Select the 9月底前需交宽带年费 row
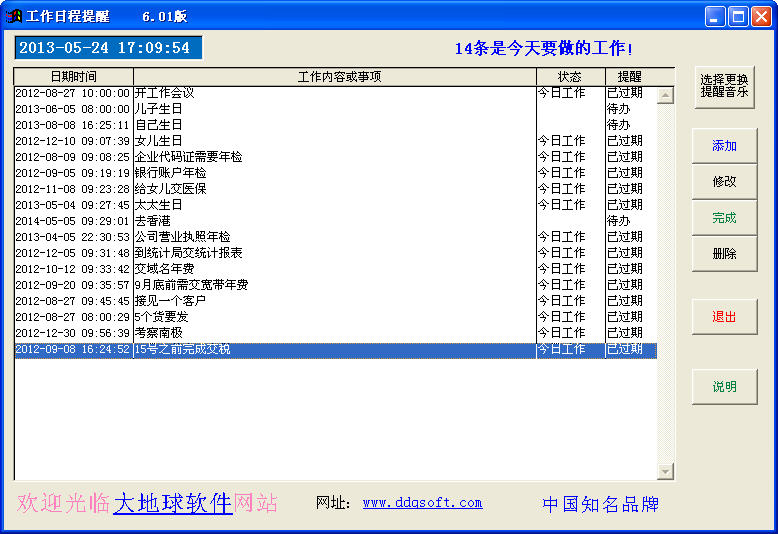Image resolution: width=778 pixels, height=534 pixels. [335, 285]
